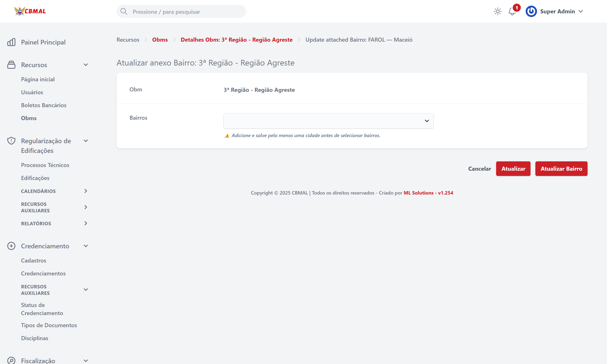Expand the RELATÓRIOS submenu

click(86, 223)
